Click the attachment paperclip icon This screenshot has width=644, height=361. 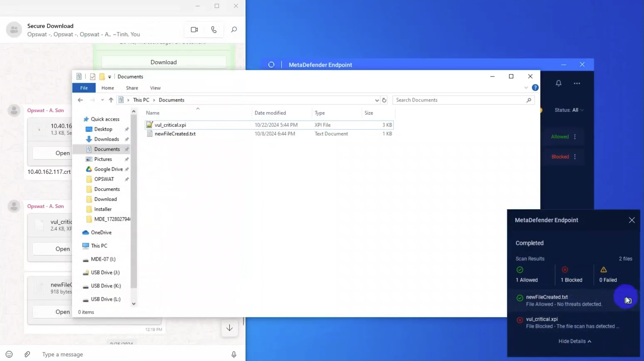tap(27, 354)
